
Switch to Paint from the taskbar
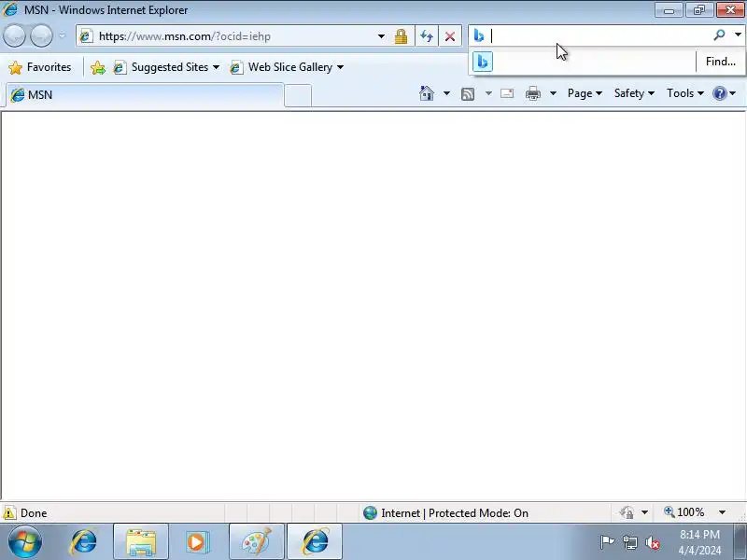pos(256,542)
